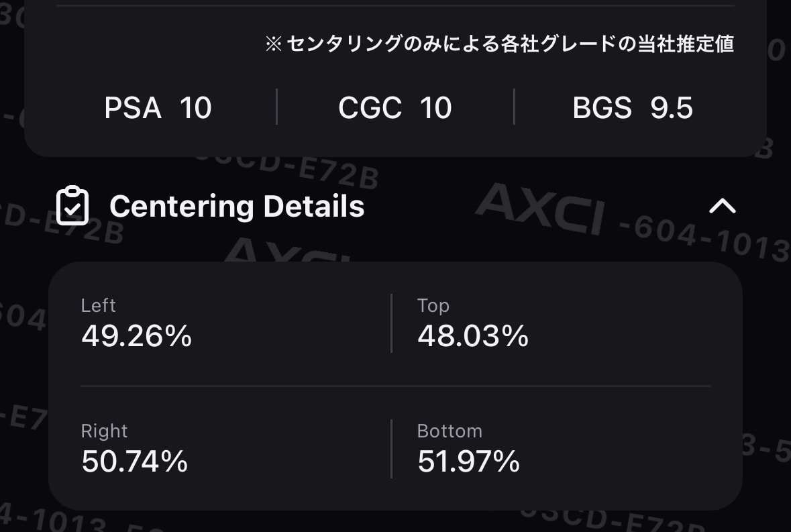Click the Top label
The width and height of the screenshot is (791, 532).
(x=433, y=306)
